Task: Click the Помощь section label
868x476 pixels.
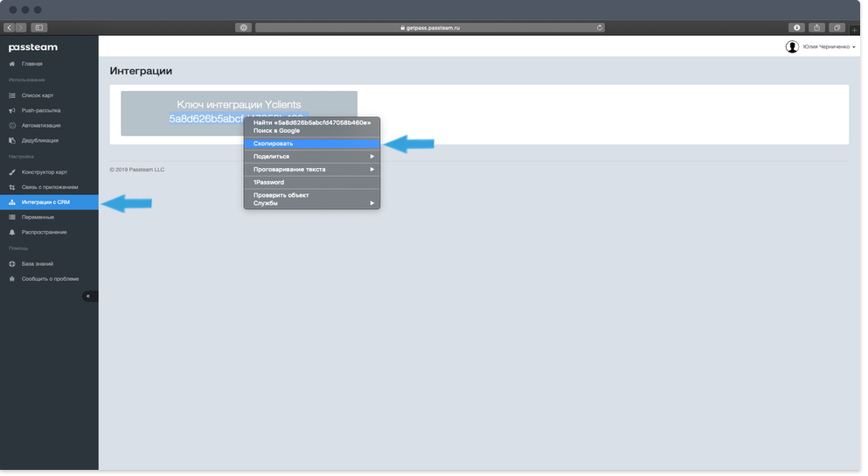Action: (x=18, y=248)
